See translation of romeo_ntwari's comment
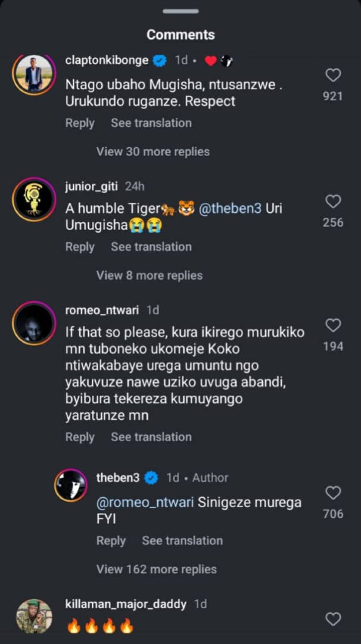Image resolution: width=361 pixels, height=644 pixels. (151, 437)
